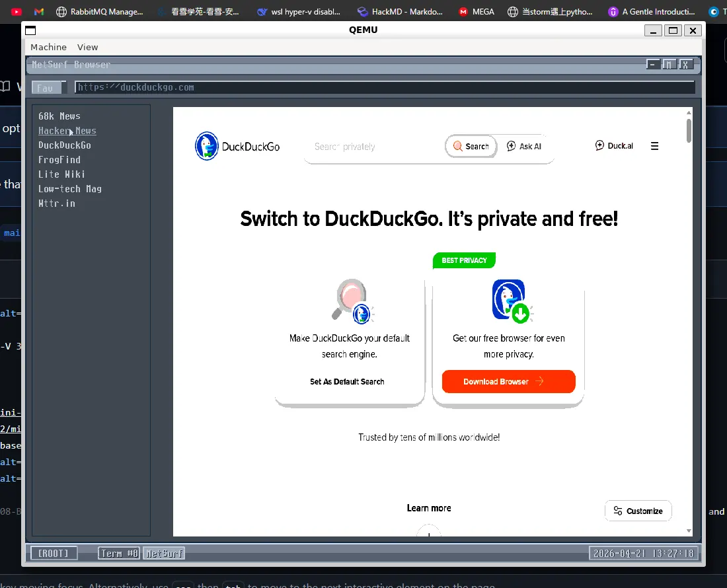Open DuckDuckGo favorite in sidebar
Viewport: 727px width, 588px height.
65,145
